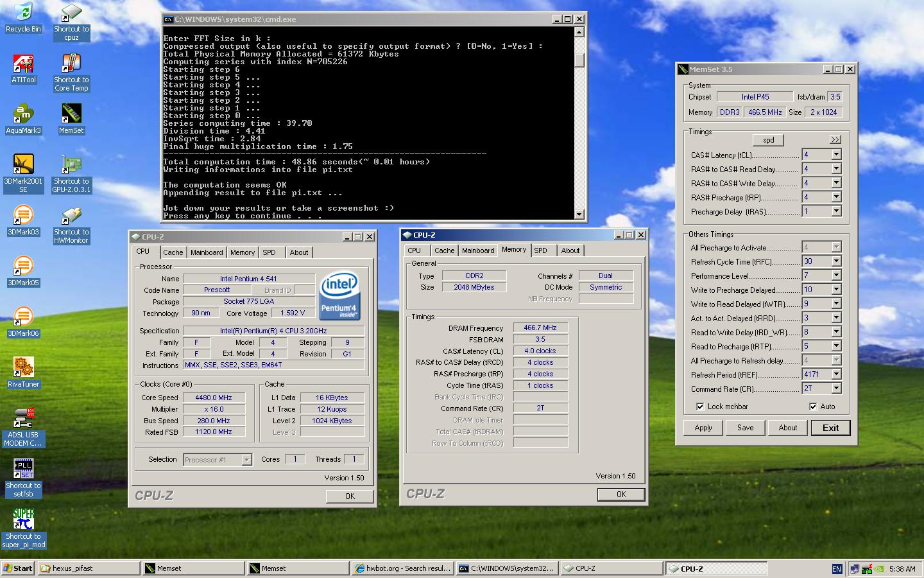Click the >> expand button in MemSet
Viewport: 924px width, 578px height.
[x=835, y=139]
